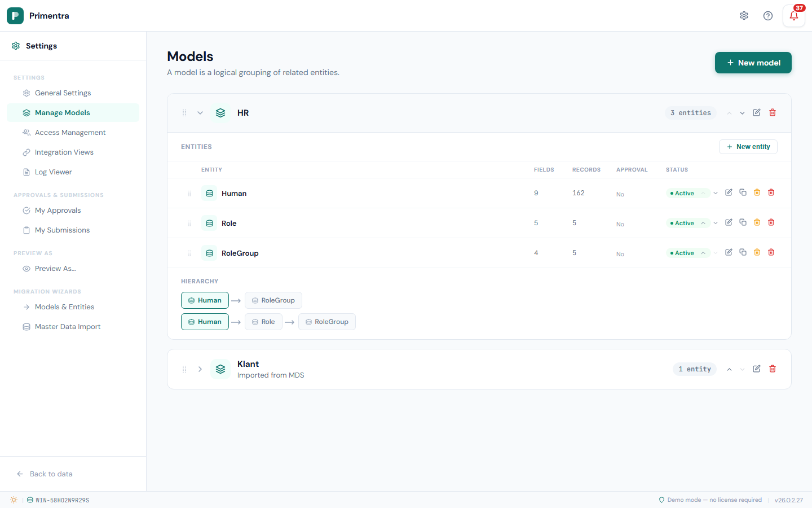
Task: Toggle the RoleGroup entity Active status
Action: (703, 252)
